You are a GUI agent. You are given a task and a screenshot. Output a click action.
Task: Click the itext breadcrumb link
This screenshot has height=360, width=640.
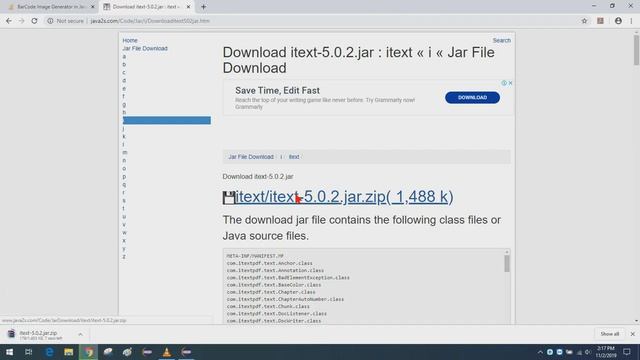pos(294,157)
